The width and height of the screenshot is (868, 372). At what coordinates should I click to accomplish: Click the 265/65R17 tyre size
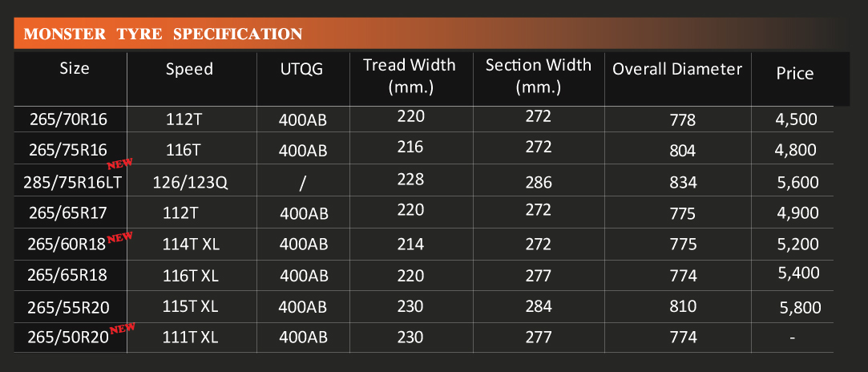(67, 213)
